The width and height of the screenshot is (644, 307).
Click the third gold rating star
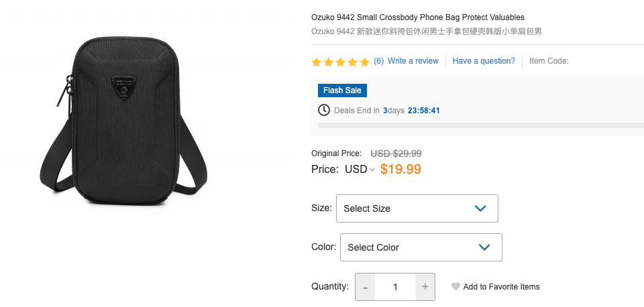point(341,62)
